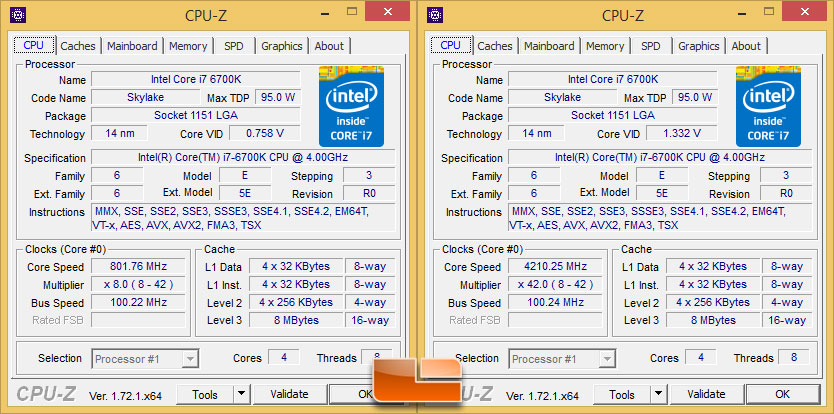
Task: Click Name field Intel Core i7 6700K left window
Action: (x=196, y=79)
